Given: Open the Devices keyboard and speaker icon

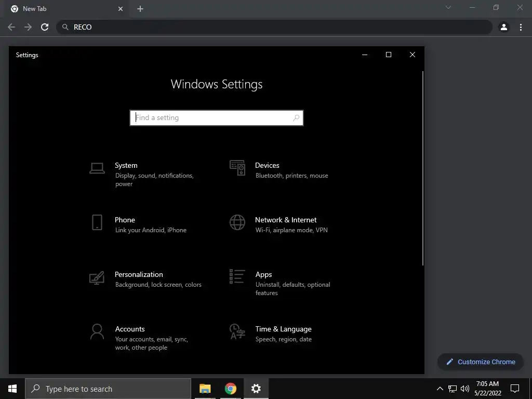Looking at the screenshot, I should pos(237,168).
